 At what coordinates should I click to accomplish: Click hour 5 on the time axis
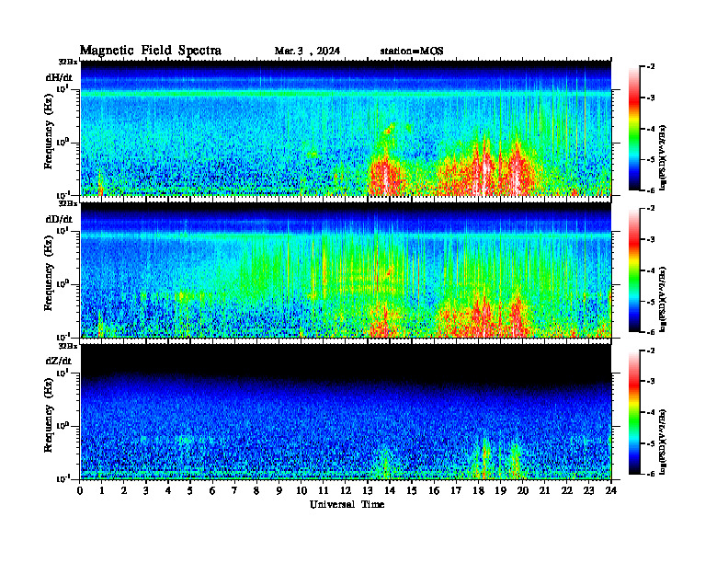[190, 491]
